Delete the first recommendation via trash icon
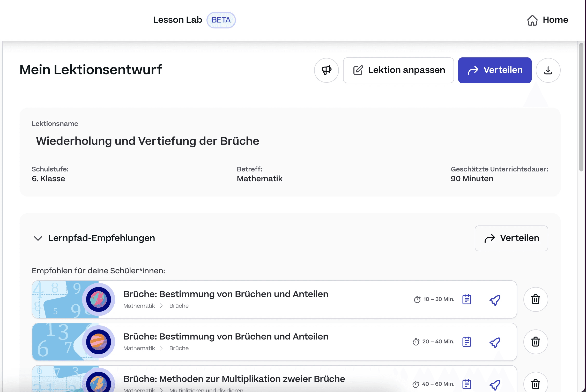The width and height of the screenshot is (586, 392). point(535,299)
